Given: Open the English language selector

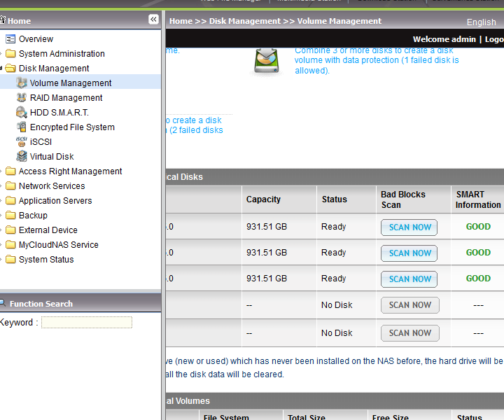Looking at the screenshot, I should [x=481, y=22].
